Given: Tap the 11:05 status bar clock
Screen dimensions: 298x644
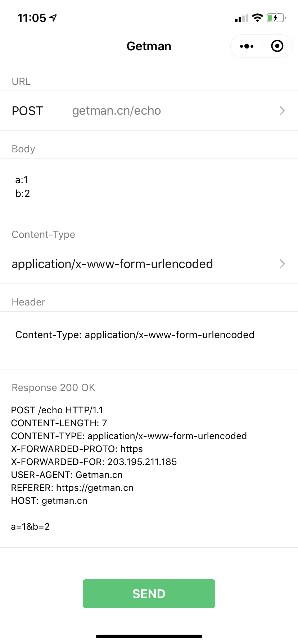Looking at the screenshot, I should 32,18.
